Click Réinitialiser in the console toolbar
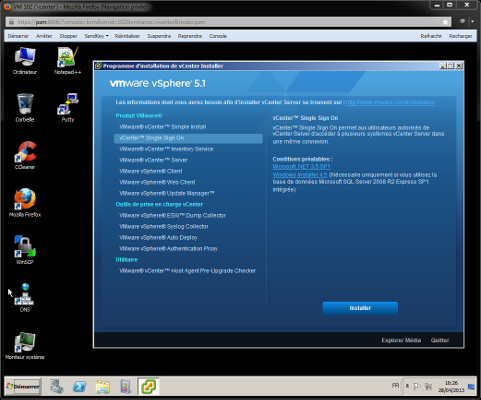The image size is (481, 400). [127, 36]
